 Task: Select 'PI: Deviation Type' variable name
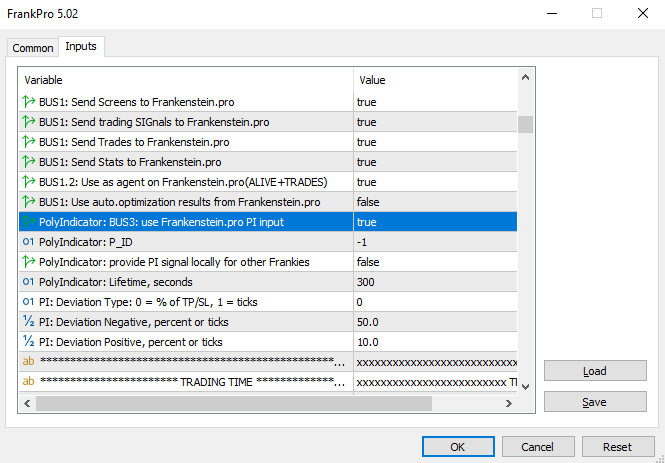point(148,302)
